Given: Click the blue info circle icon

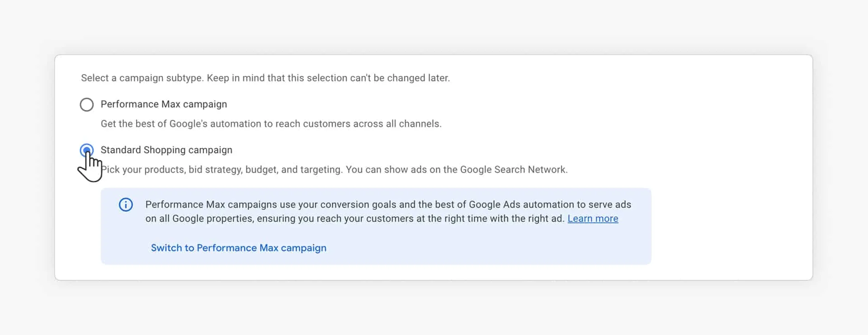Looking at the screenshot, I should 126,205.
